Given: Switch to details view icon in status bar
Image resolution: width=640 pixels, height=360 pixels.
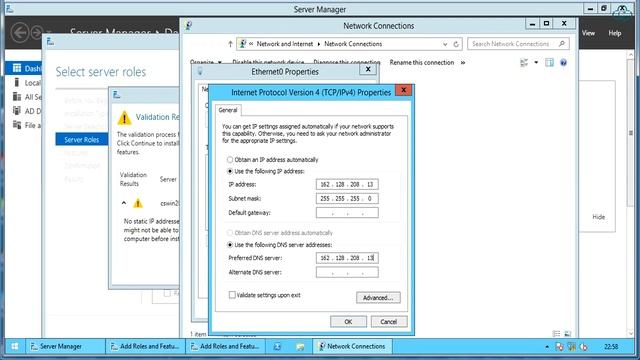Looking at the screenshot, I should click(556, 334).
